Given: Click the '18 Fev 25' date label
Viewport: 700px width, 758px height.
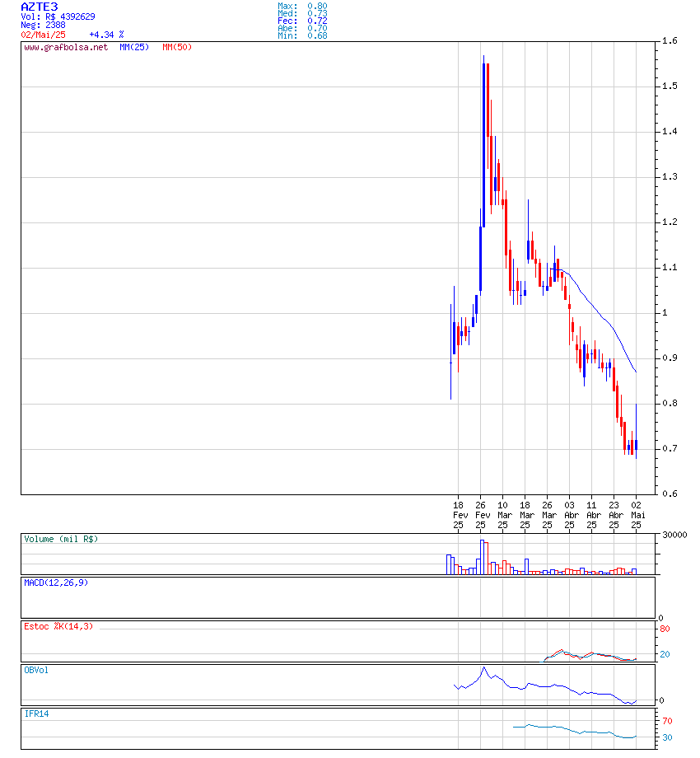Looking at the screenshot, I should (x=460, y=515).
